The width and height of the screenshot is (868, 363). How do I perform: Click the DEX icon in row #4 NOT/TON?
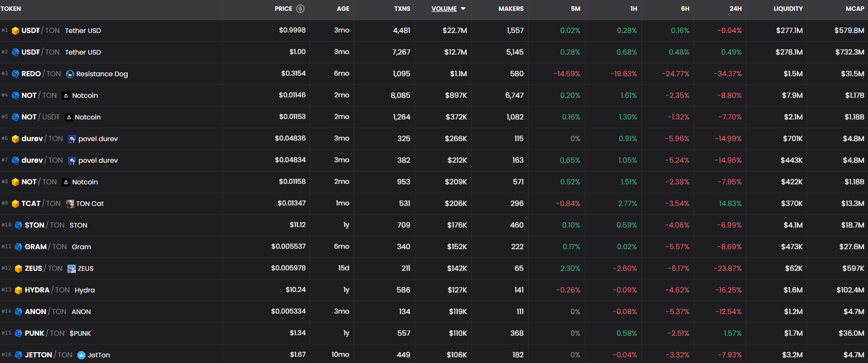15,96
